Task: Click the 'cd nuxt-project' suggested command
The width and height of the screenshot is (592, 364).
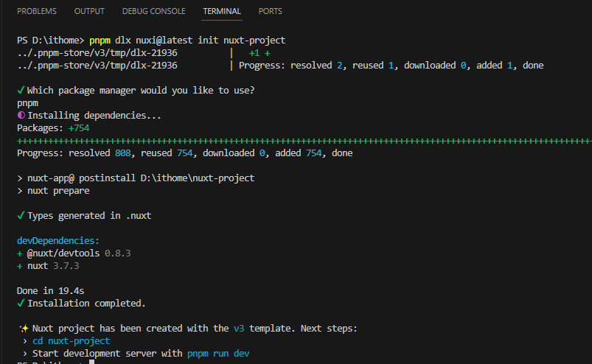Action: pos(71,341)
